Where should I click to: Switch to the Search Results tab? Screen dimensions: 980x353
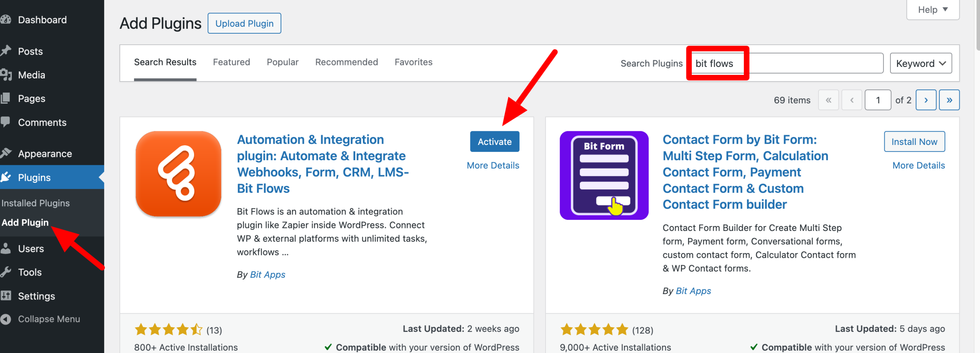coord(165,62)
